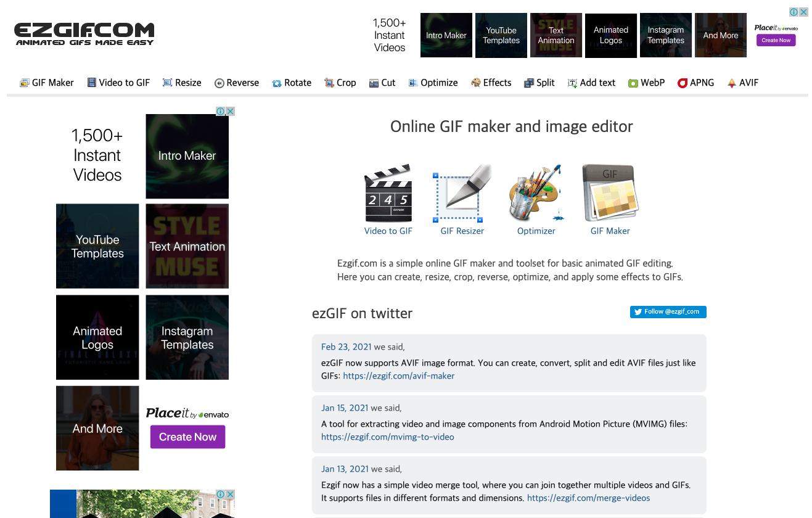Viewport: 812px width, 518px height.
Task: Select the Resize menu item
Action: [x=182, y=83]
